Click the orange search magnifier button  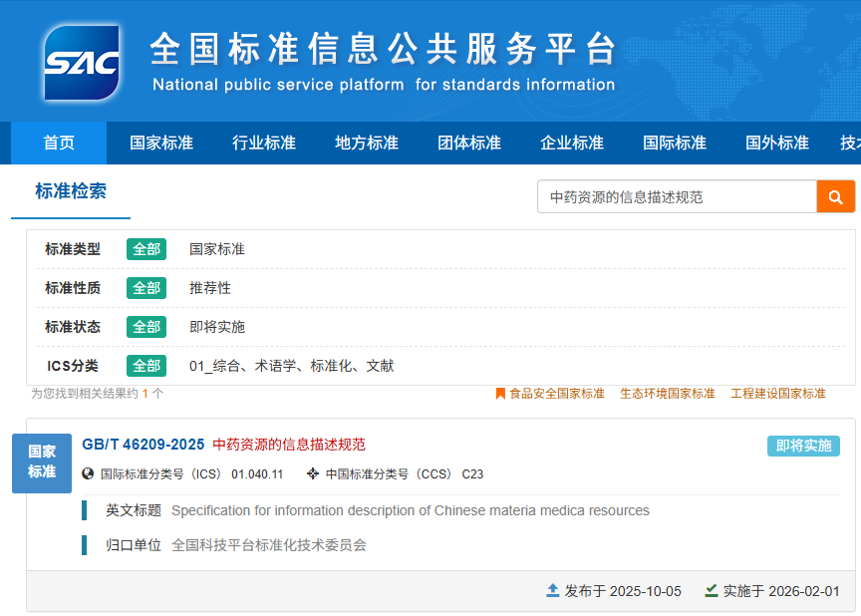coord(835,196)
